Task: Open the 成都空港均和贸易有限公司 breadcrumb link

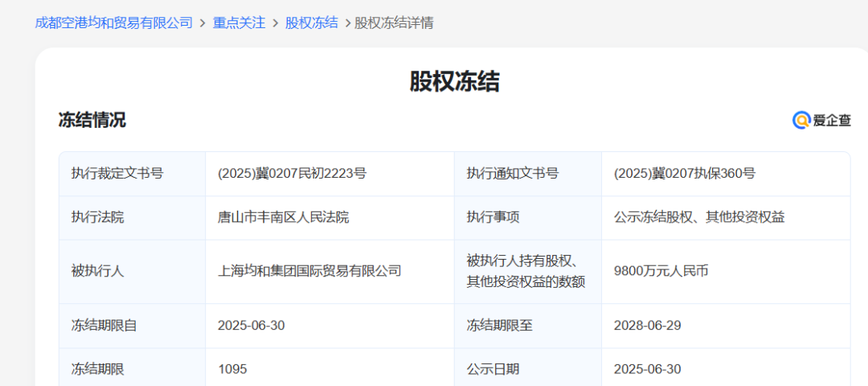Action: click(113, 23)
